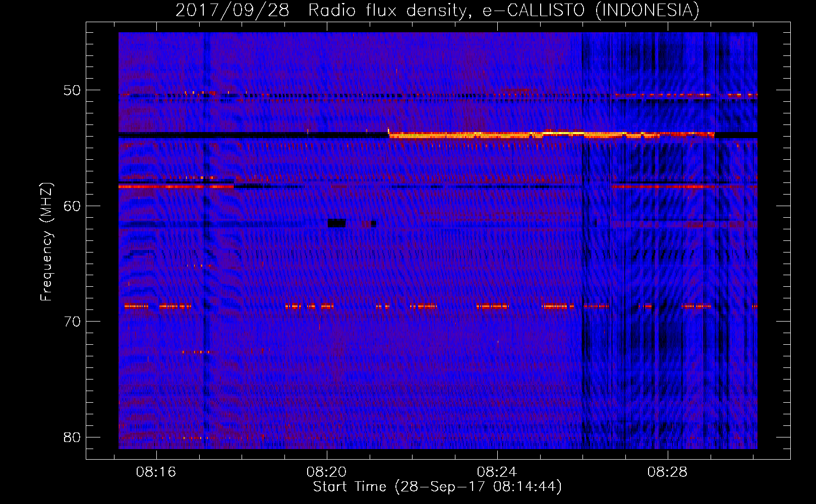Click the 60 frequency tick label
Image resolution: width=816 pixels, height=504 pixels.
[72, 206]
